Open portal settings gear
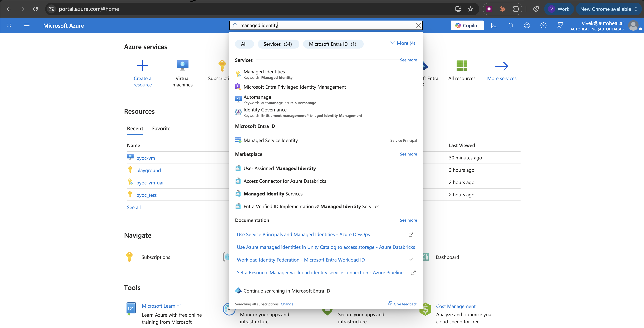644x328 pixels. 527,25
